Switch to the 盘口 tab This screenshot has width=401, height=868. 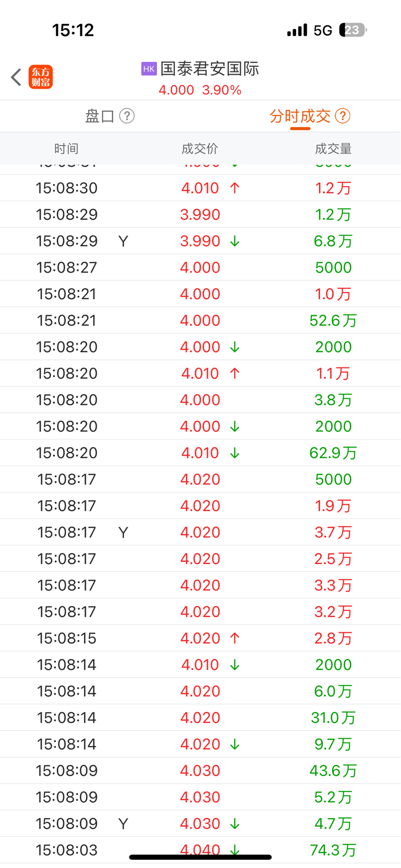(100, 116)
